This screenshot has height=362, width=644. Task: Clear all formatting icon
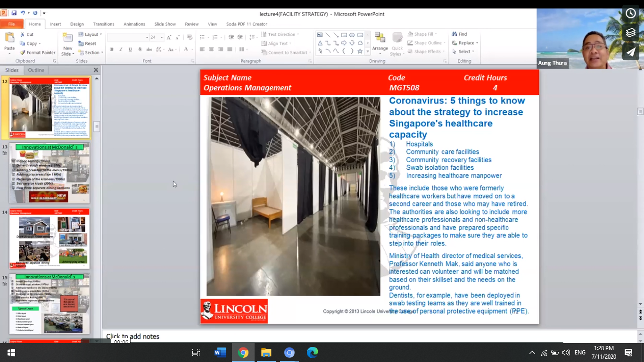click(190, 37)
